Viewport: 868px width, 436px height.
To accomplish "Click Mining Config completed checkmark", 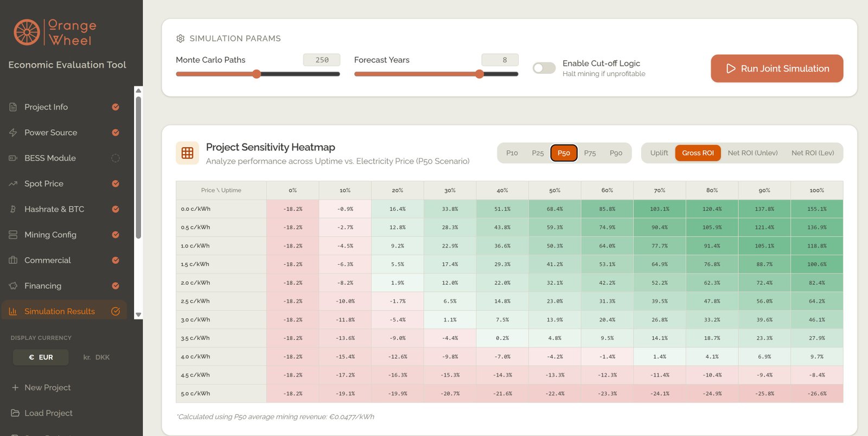I will click(116, 235).
